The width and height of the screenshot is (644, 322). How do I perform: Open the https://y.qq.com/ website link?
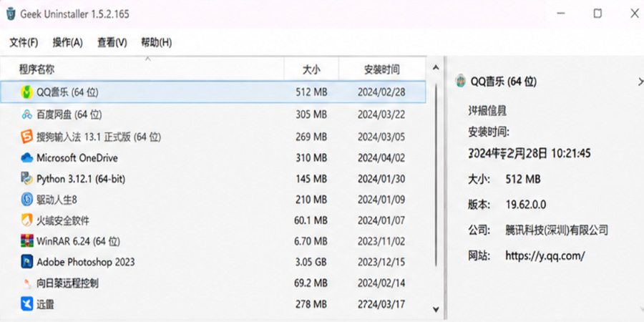[x=545, y=256]
